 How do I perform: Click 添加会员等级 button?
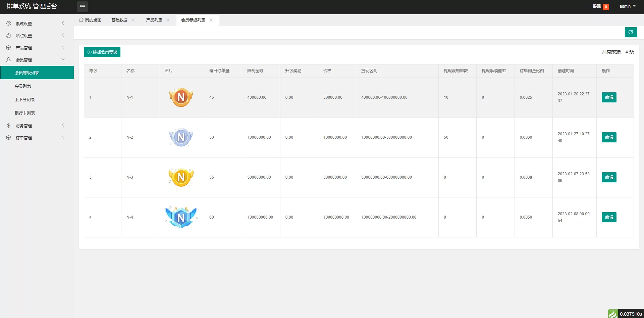pos(102,52)
